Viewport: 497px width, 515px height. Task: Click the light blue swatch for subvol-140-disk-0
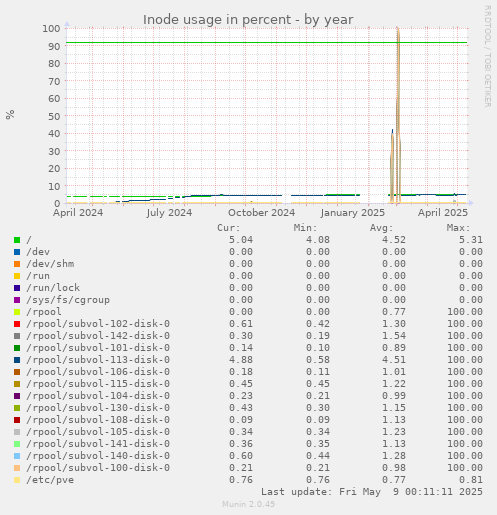click(17, 456)
